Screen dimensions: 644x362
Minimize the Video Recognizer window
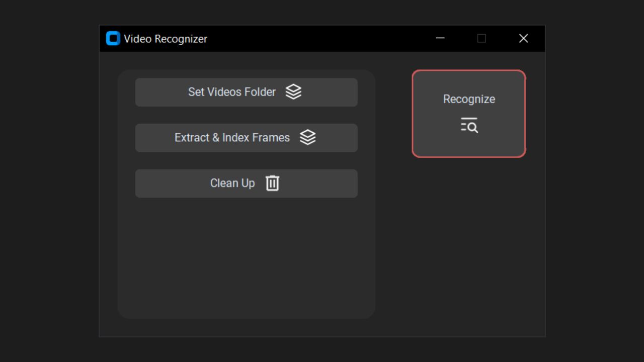point(440,38)
